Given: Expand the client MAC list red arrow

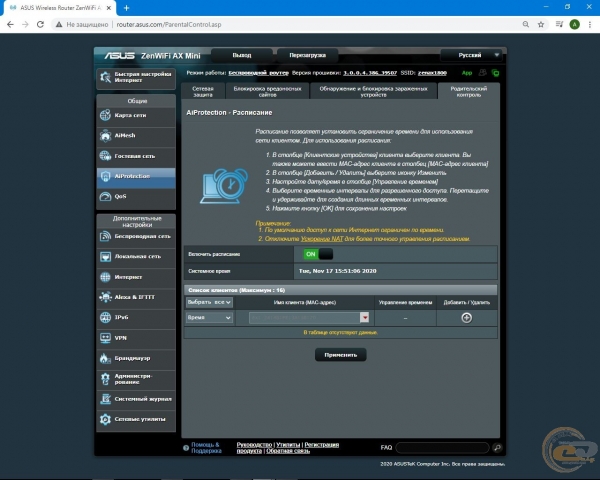Looking at the screenshot, I should click(365, 317).
